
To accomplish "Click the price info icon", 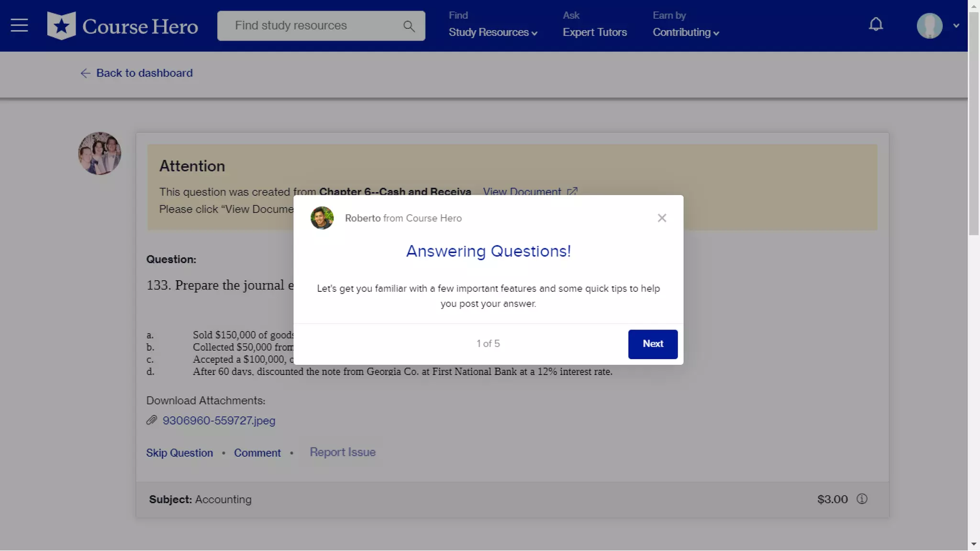I will pyautogui.click(x=862, y=499).
